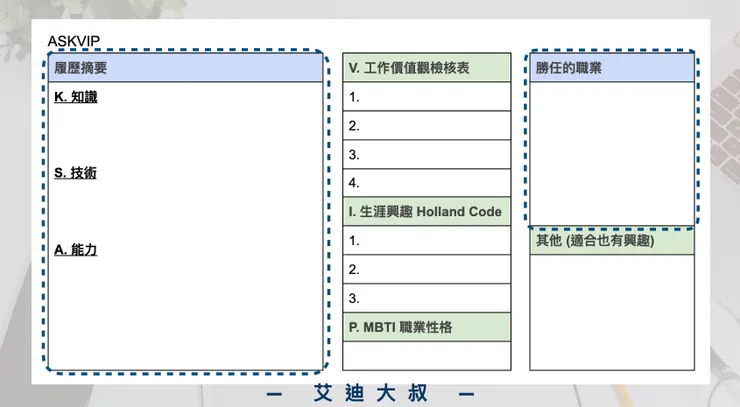Select the 勝任的職業 header cell
This screenshot has width=740, height=407.
click(x=612, y=68)
